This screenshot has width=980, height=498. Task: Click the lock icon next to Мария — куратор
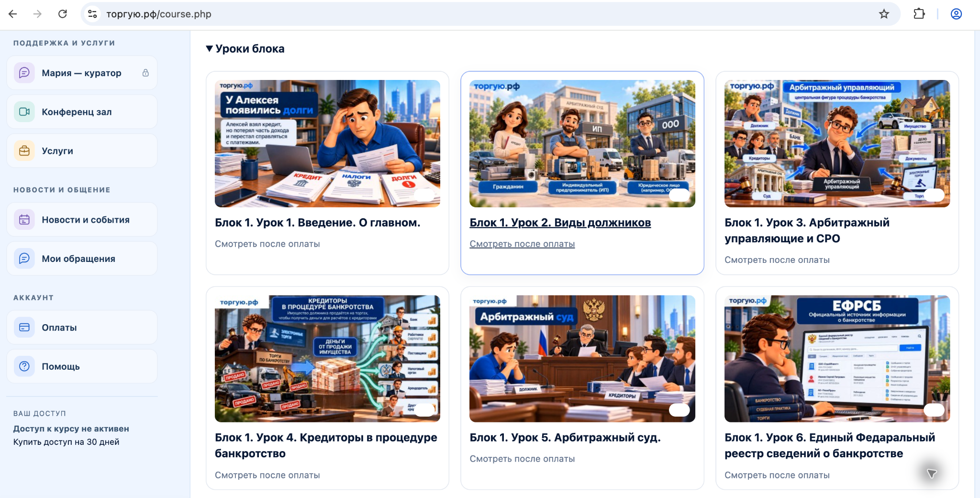pos(145,73)
